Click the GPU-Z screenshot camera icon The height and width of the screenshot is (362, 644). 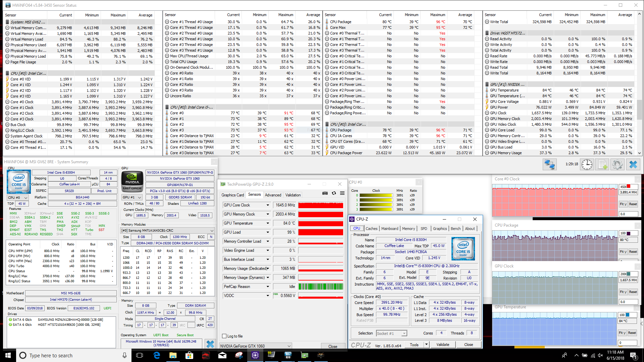point(325,193)
